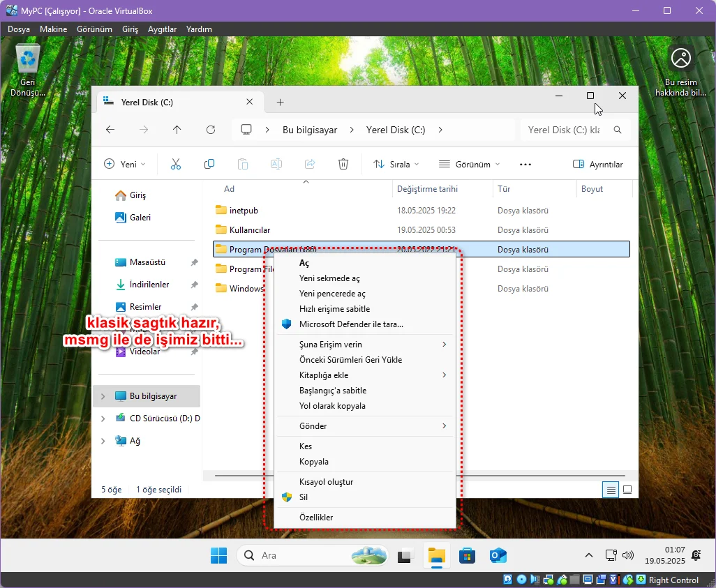Viewport: 716px width, 588px height.
Task: Choose Önceki Sürümleri Geri Yükle
Action: point(365,360)
